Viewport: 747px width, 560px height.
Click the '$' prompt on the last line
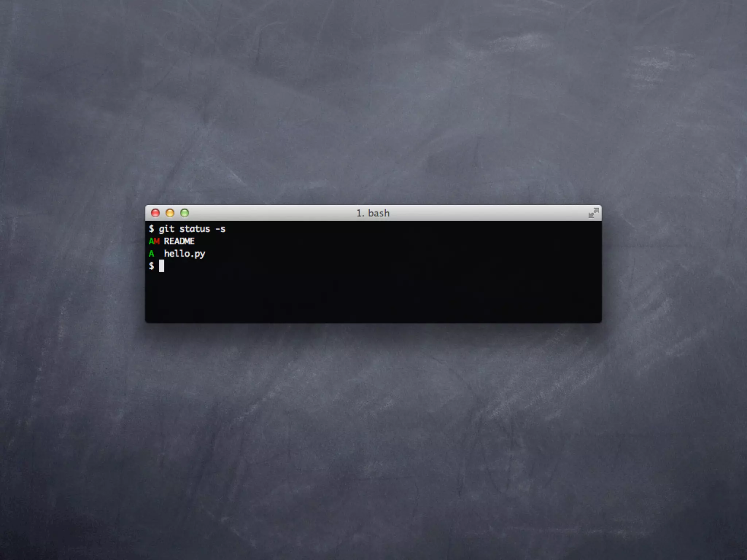[x=151, y=266]
